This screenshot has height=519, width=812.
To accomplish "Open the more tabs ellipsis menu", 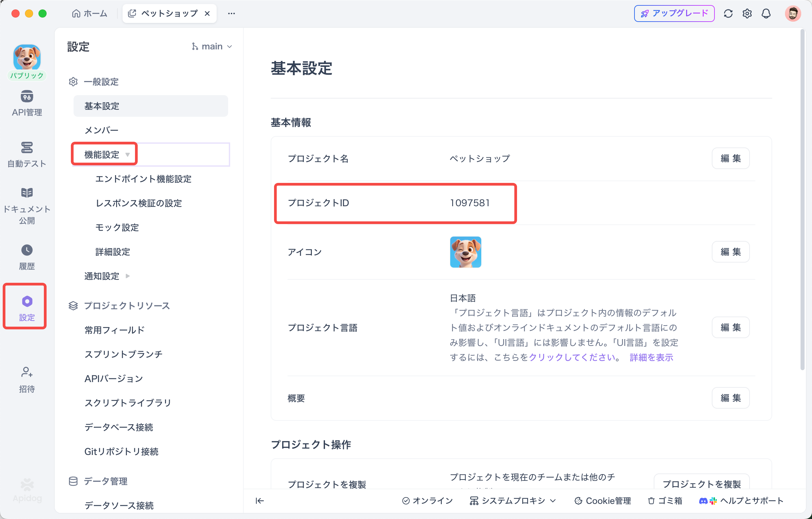I will coord(232,13).
